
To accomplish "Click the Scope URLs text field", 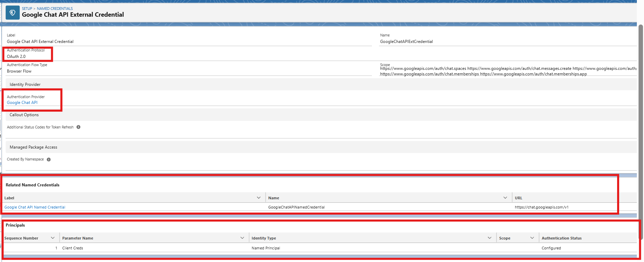I will [x=508, y=71].
